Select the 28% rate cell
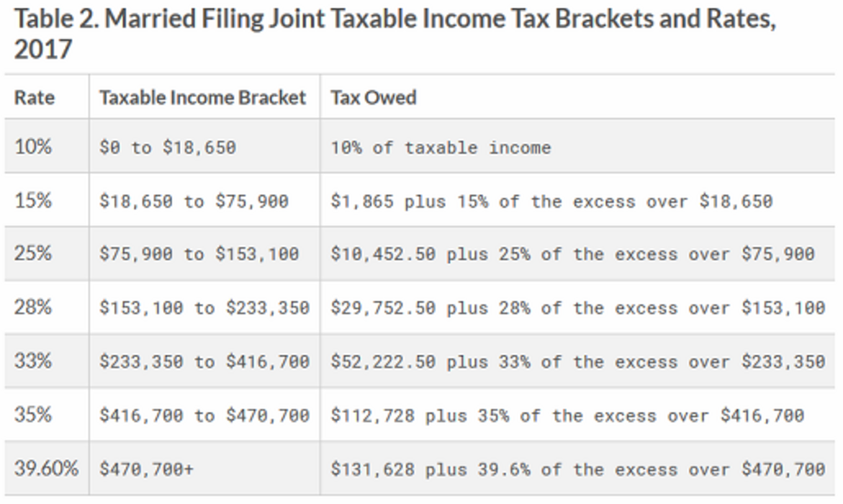The width and height of the screenshot is (843, 504). coord(33,307)
